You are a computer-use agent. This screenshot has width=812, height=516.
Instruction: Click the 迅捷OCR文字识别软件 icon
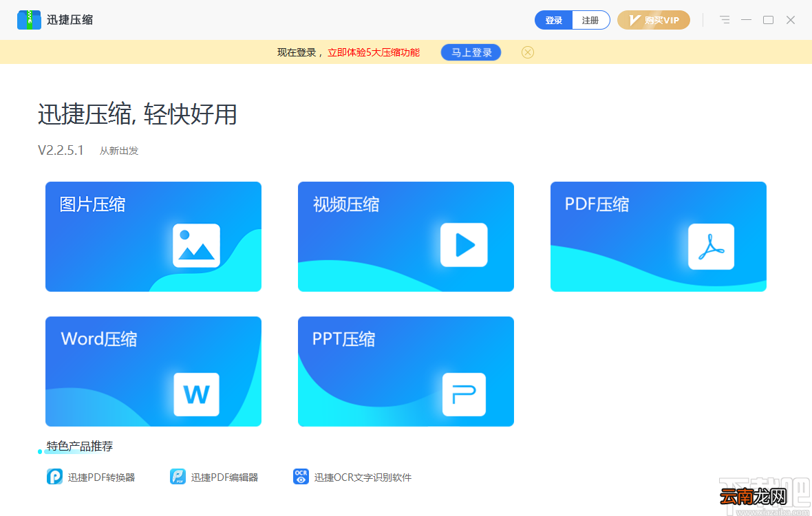pos(301,477)
